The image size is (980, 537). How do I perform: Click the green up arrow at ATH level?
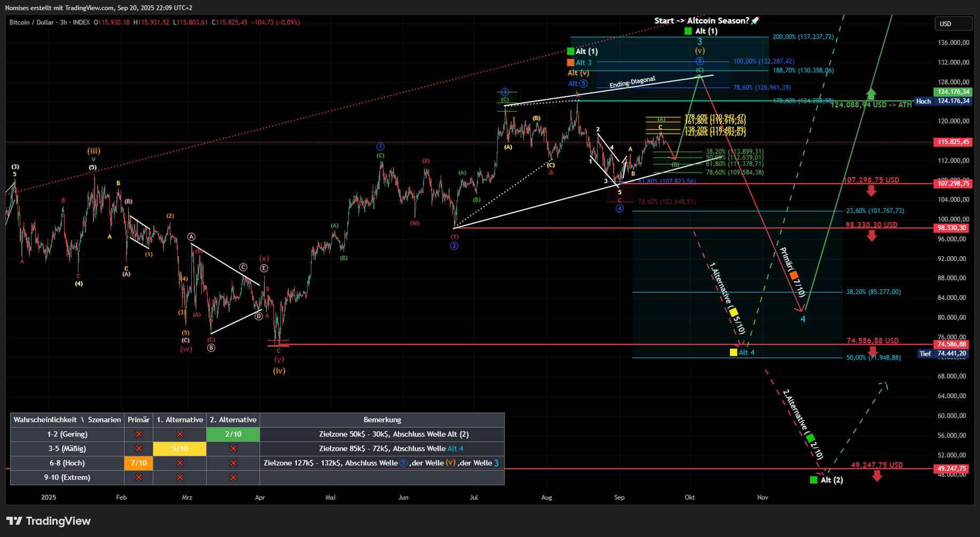click(x=871, y=94)
